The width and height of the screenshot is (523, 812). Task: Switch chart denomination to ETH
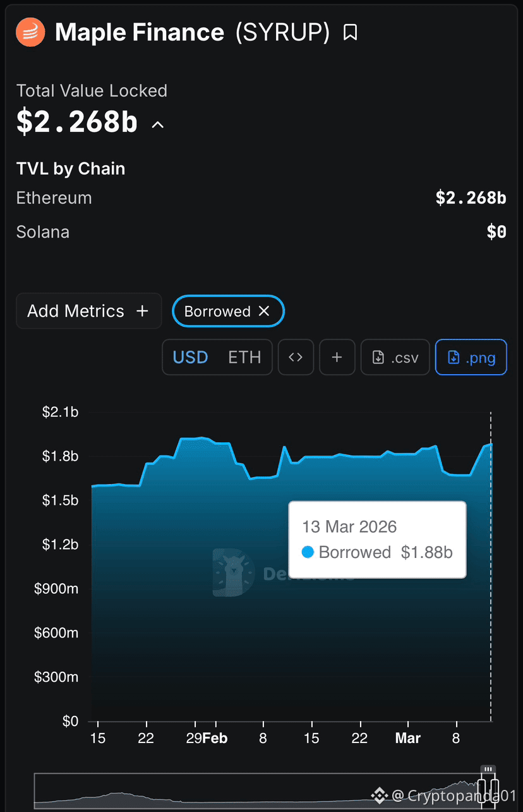pyautogui.click(x=244, y=357)
